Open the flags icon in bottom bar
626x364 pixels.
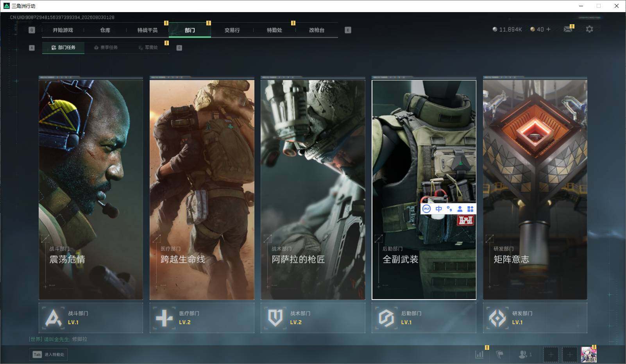click(500, 354)
